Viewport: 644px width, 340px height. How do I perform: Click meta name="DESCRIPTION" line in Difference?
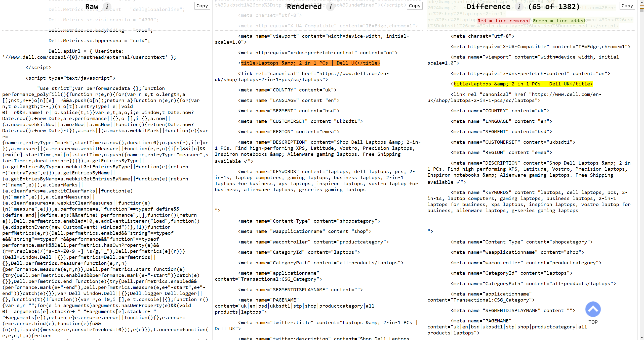(530, 172)
